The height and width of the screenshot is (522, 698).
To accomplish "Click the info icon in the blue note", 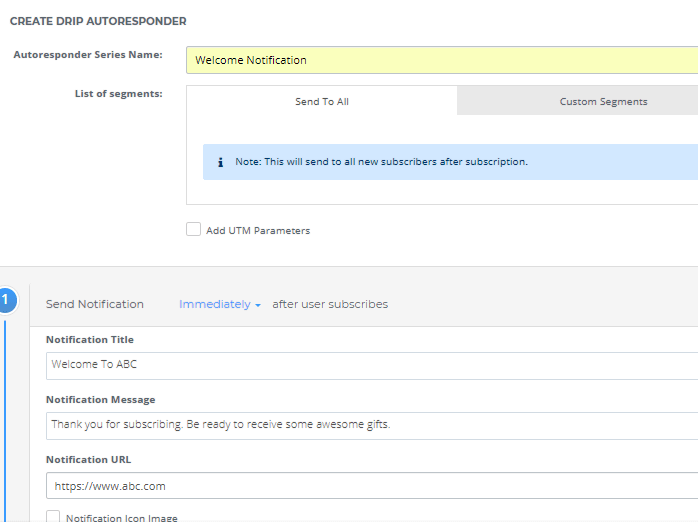I will [x=220, y=162].
